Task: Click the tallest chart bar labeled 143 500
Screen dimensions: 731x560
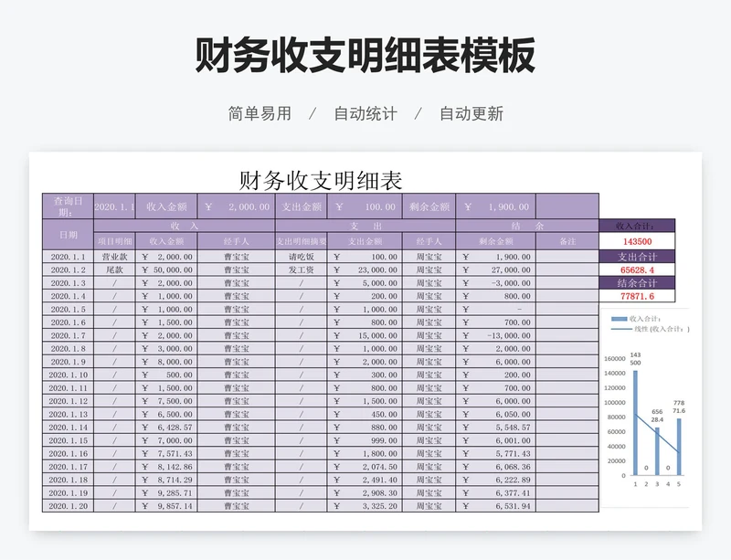Action: 635,423
